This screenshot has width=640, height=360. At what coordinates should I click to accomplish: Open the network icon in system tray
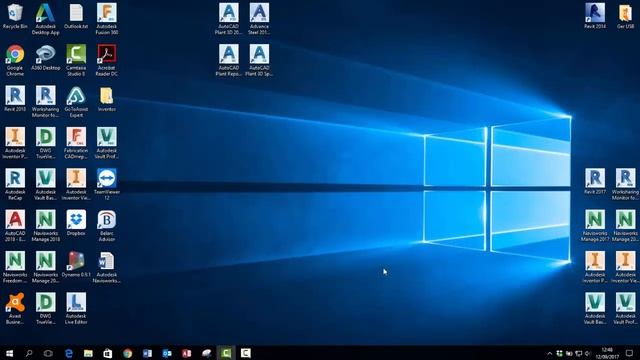pos(578,353)
